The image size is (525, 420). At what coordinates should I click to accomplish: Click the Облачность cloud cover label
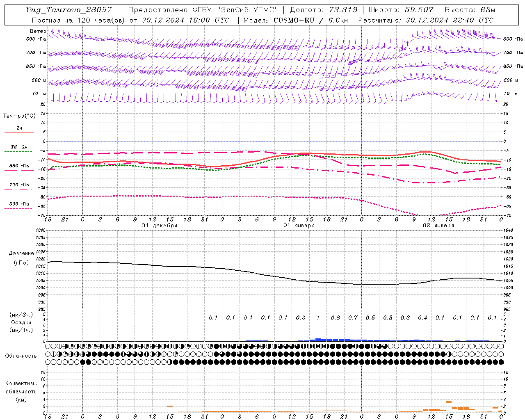coord(21,356)
